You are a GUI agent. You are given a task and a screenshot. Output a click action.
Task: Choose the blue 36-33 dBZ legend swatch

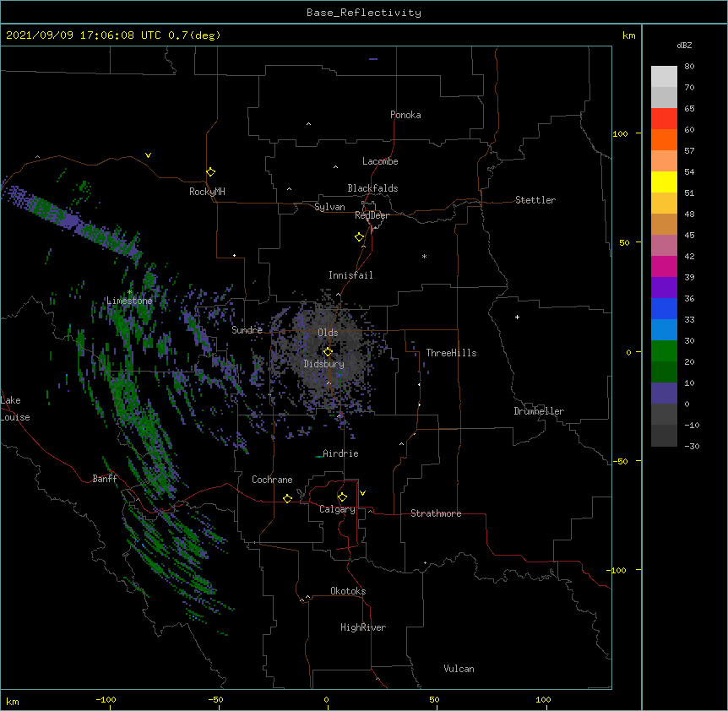(664, 308)
